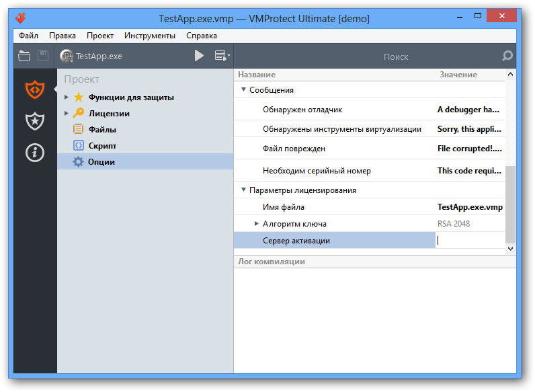Select the orange shield project sidebar icon

[x=35, y=90]
